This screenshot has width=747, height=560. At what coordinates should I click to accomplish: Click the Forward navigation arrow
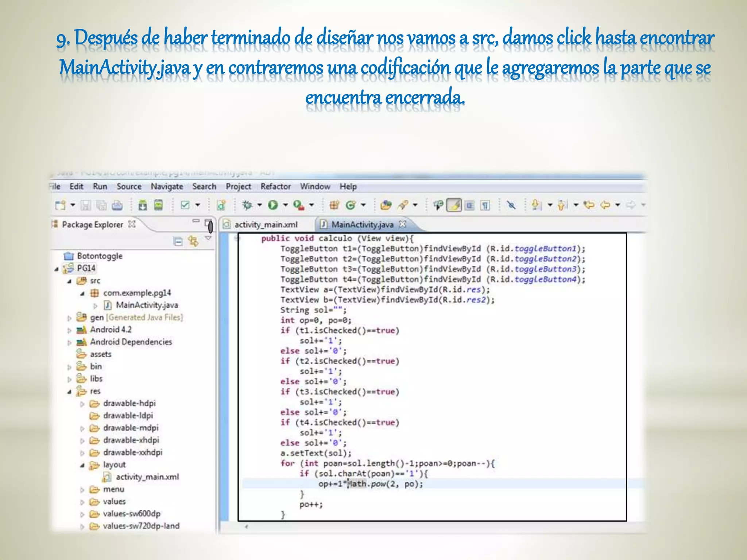[631, 205]
